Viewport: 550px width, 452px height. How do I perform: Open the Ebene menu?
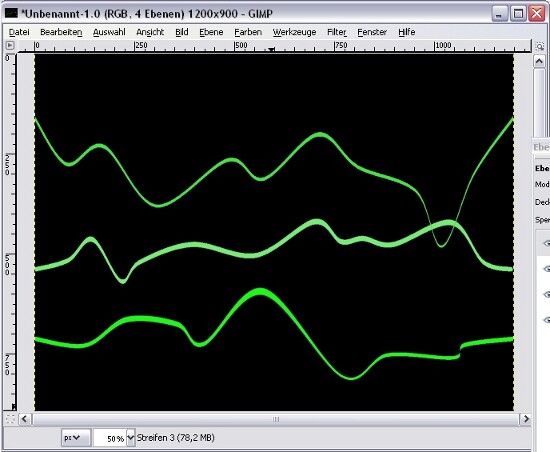pos(211,32)
